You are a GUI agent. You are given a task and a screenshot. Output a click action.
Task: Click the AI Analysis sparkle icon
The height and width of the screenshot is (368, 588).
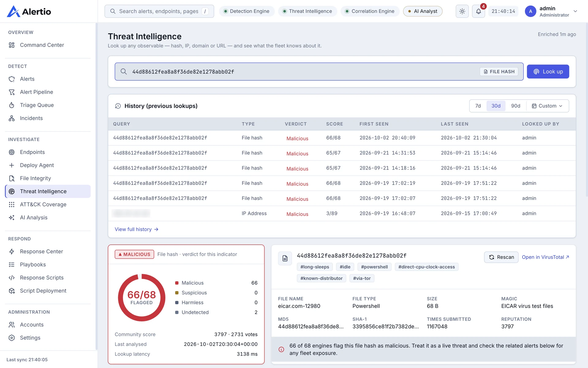[x=12, y=218]
